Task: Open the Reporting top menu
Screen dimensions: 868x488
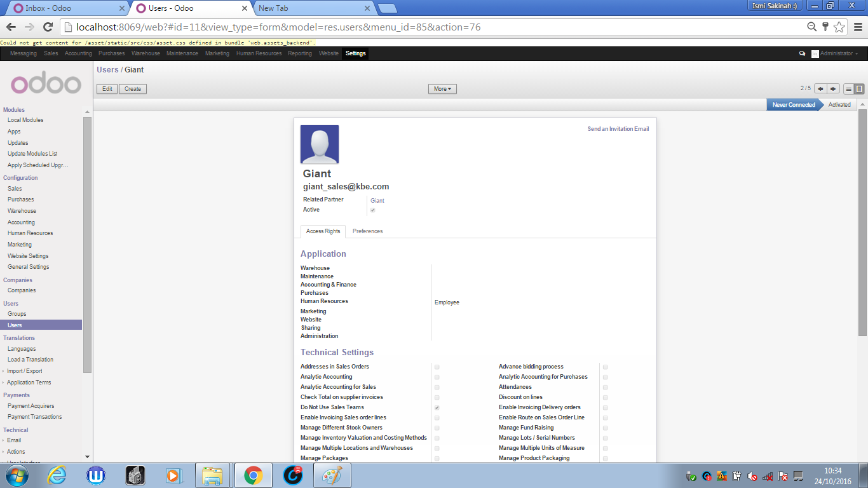Action: [300, 53]
